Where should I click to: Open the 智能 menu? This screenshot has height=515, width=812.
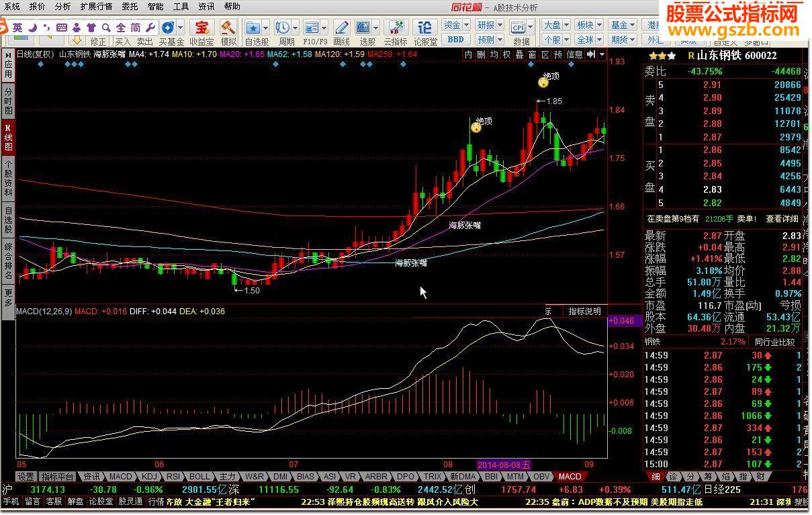pos(155,7)
